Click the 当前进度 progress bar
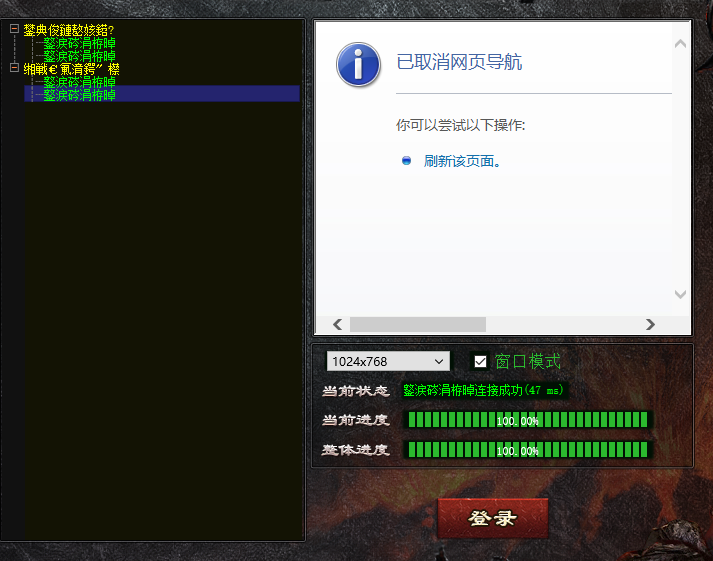Screen dimensions: 713x561 [527, 420]
